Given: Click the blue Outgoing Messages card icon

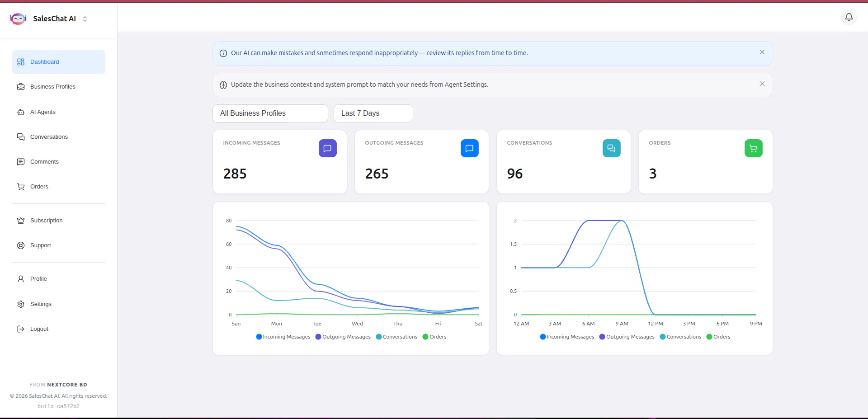Looking at the screenshot, I should (470, 148).
